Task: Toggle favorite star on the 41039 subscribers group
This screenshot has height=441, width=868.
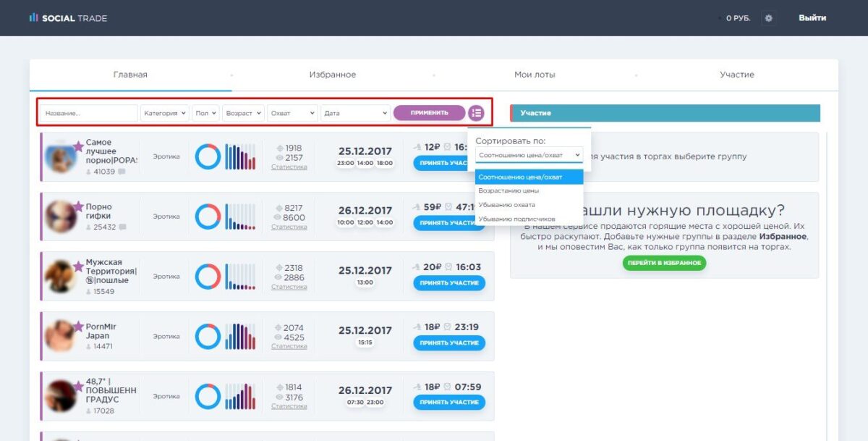Action: [78, 146]
